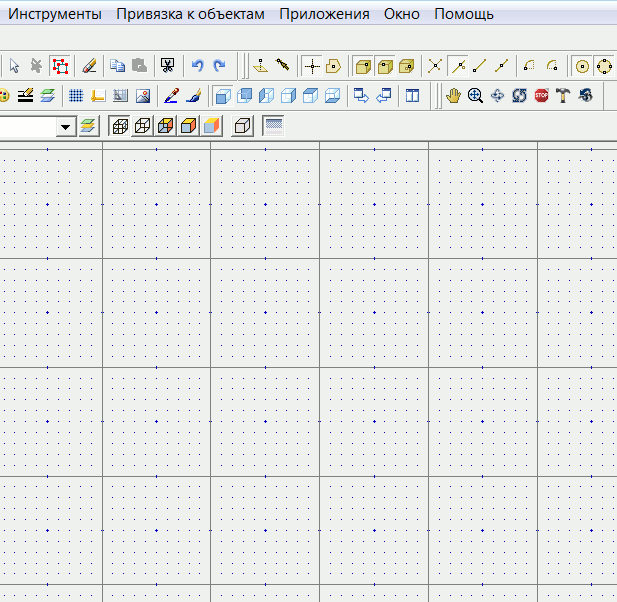The height and width of the screenshot is (602, 617).
Task: Click the dark blue swirl rebuild icon
Action: pos(586,96)
